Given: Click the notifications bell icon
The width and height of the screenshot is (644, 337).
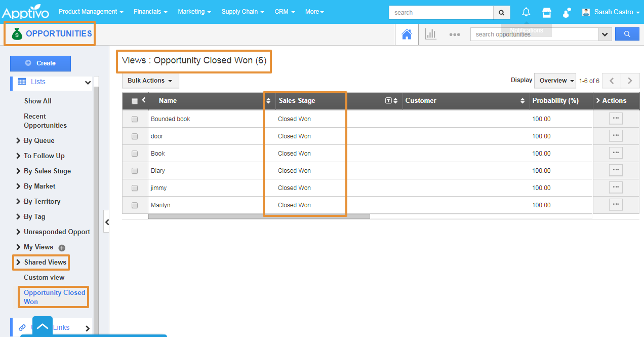Looking at the screenshot, I should click(527, 12).
